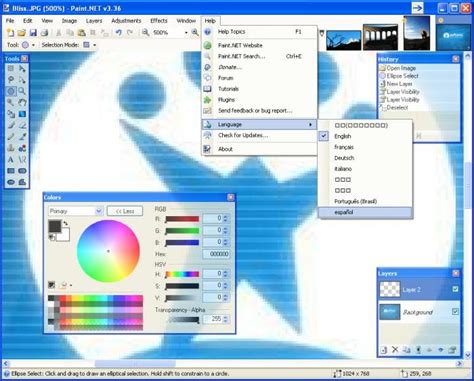
Task: Toggle visibility checkbox of Background layer
Action: click(x=455, y=312)
